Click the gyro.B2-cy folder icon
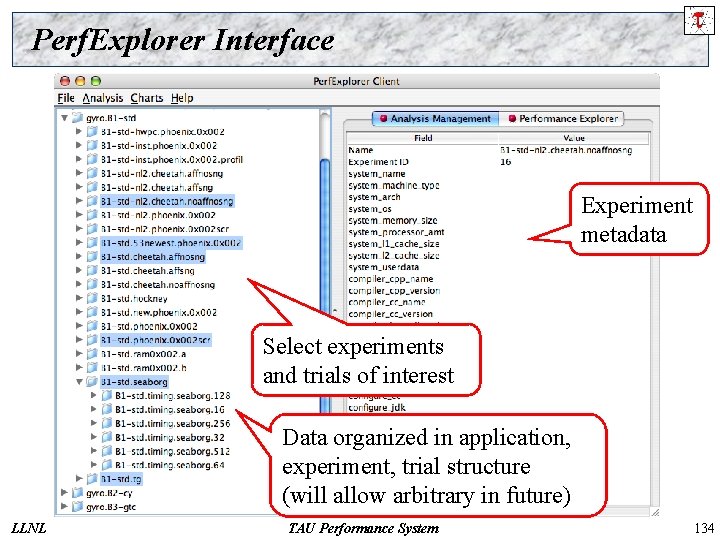Viewport: 720px width, 540px height. coord(77,493)
